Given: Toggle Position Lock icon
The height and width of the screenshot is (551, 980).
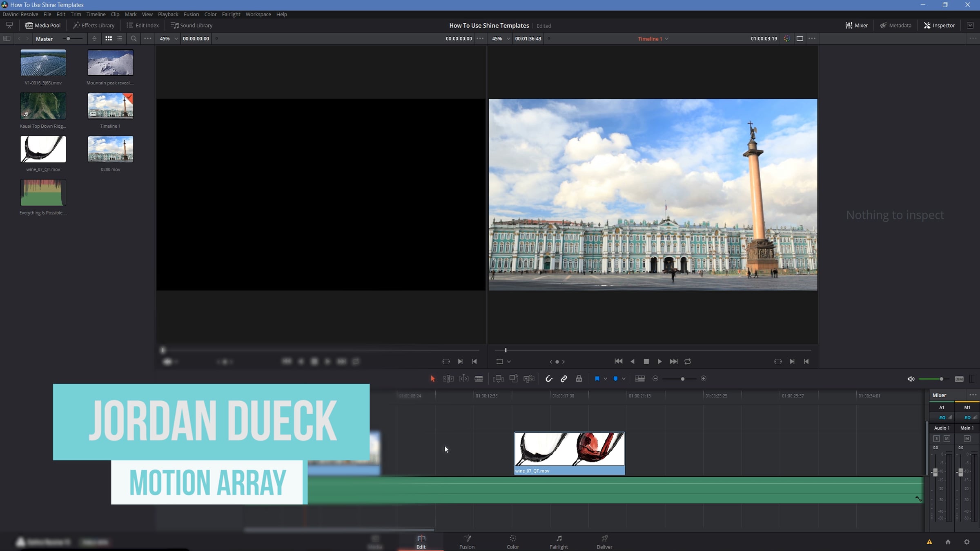Looking at the screenshot, I should [x=579, y=379].
